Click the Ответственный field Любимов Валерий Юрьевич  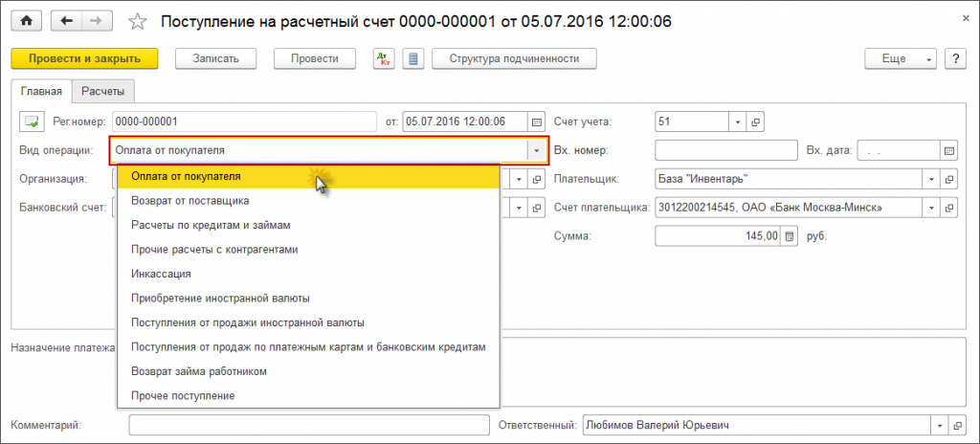point(756,425)
